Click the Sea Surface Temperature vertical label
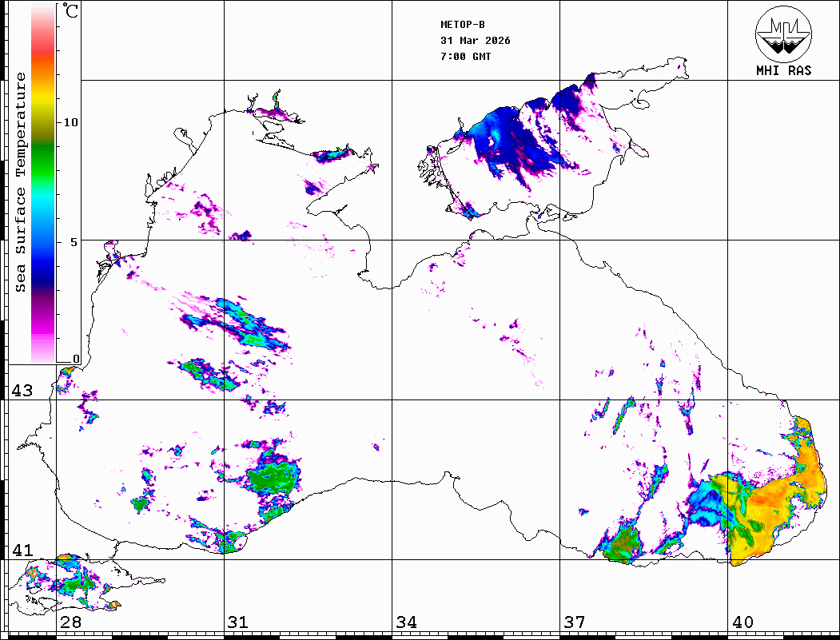840x640 pixels. coord(21,182)
